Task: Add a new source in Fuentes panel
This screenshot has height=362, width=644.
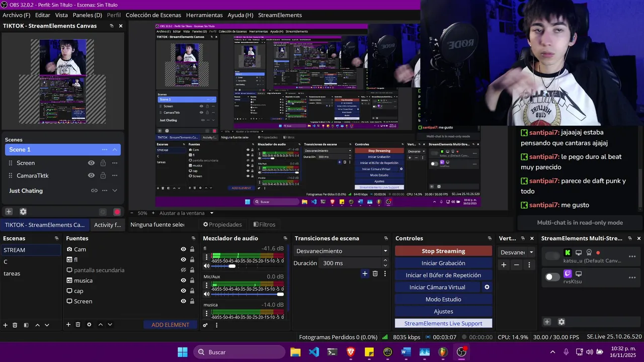Action: click(x=68, y=325)
